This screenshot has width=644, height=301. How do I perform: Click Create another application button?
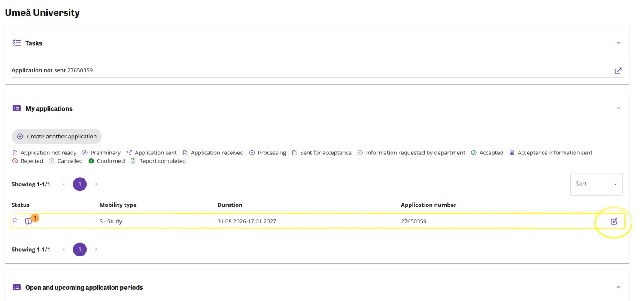point(57,136)
